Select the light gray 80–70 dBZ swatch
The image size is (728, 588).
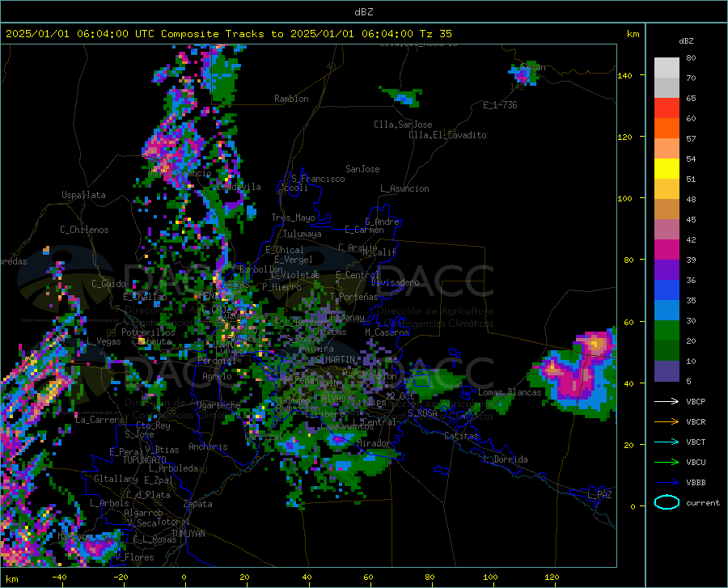667,68
